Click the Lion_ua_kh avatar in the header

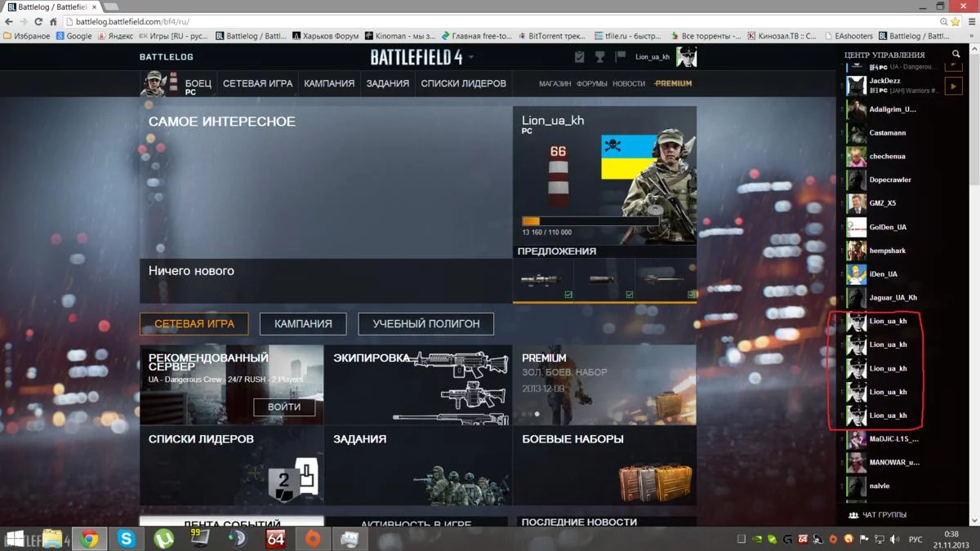coord(686,56)
